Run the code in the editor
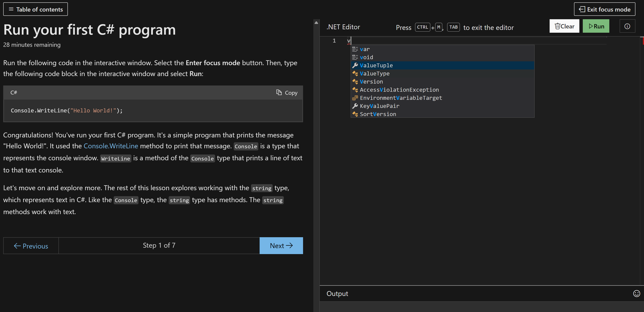 click(596, 26)
